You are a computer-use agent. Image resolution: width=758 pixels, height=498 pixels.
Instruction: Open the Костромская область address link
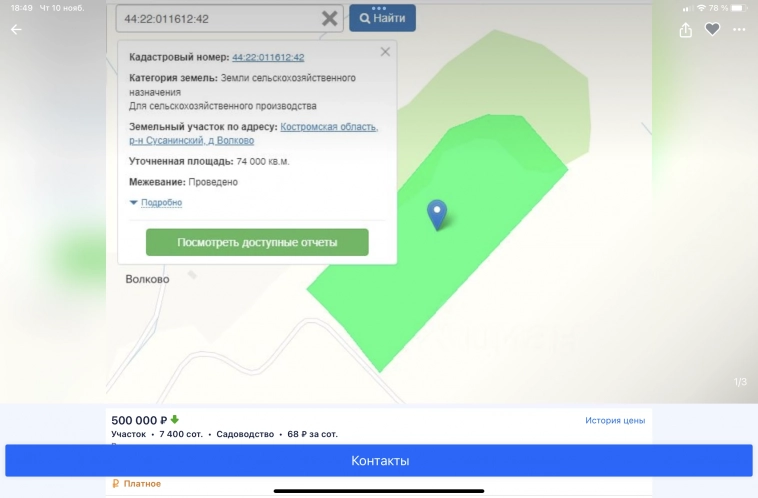point(328,127)
